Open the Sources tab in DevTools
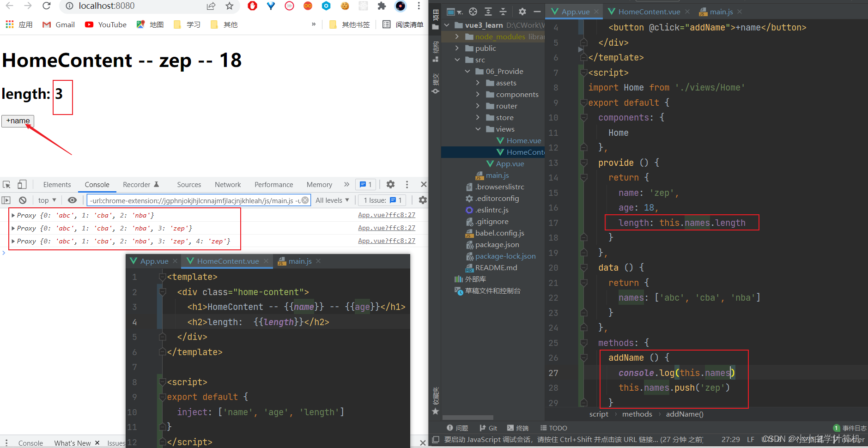Viewport: 868px width, 448px height. pos(189,184)
